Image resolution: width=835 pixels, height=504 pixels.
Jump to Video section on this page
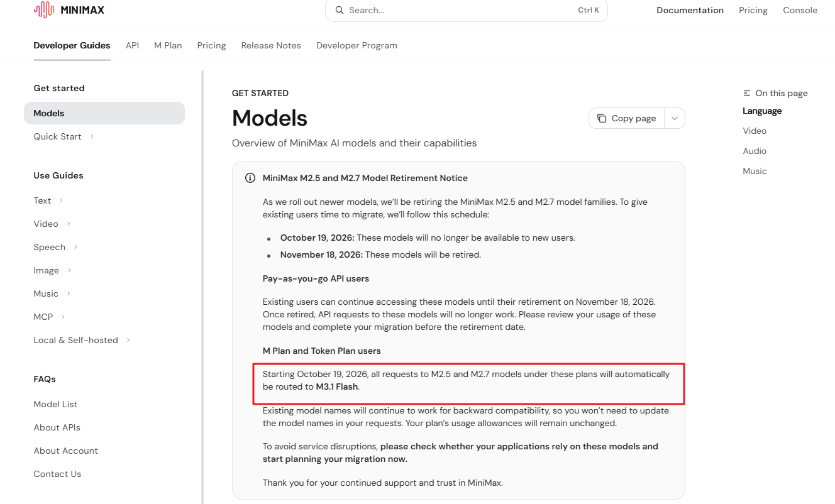[755, 131]
